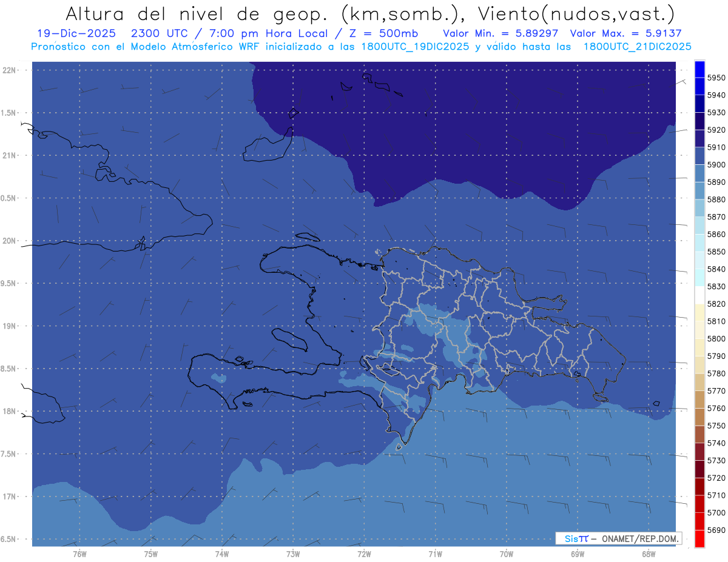Click the '71W' longitude label
Image resolution: width=728 pixels, height=562 pixels.
click(x=435, y=554)
